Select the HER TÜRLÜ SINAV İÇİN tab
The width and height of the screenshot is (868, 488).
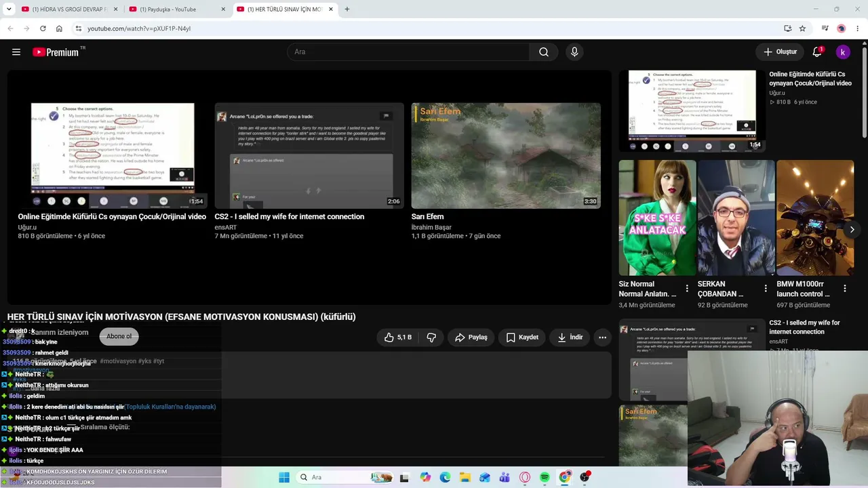[x=285, y=9]
